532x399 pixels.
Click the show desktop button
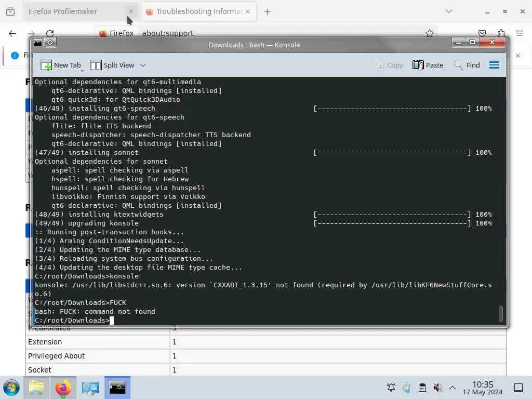(518, 388)
